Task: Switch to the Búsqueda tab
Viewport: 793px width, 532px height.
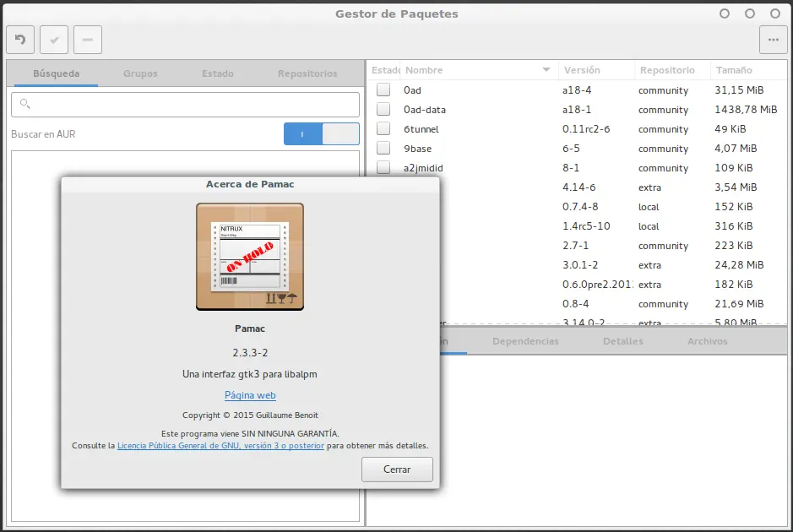Action: 56,73
